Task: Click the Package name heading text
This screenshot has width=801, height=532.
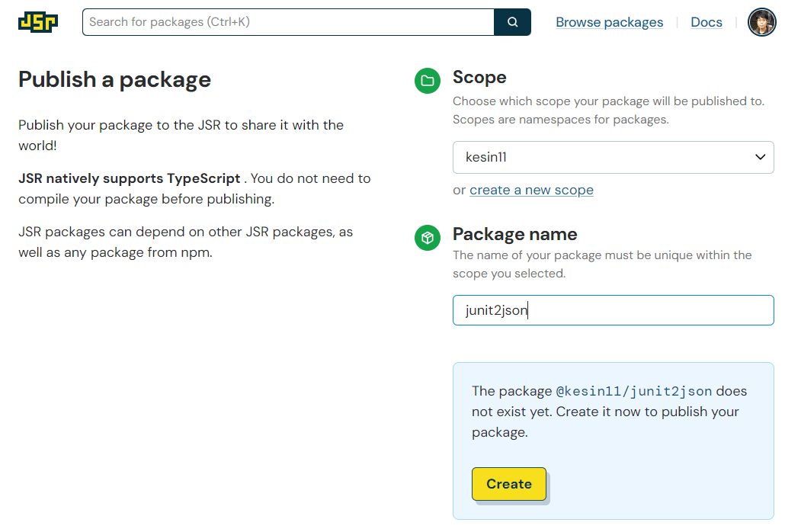Action: [x=514, y=234]
